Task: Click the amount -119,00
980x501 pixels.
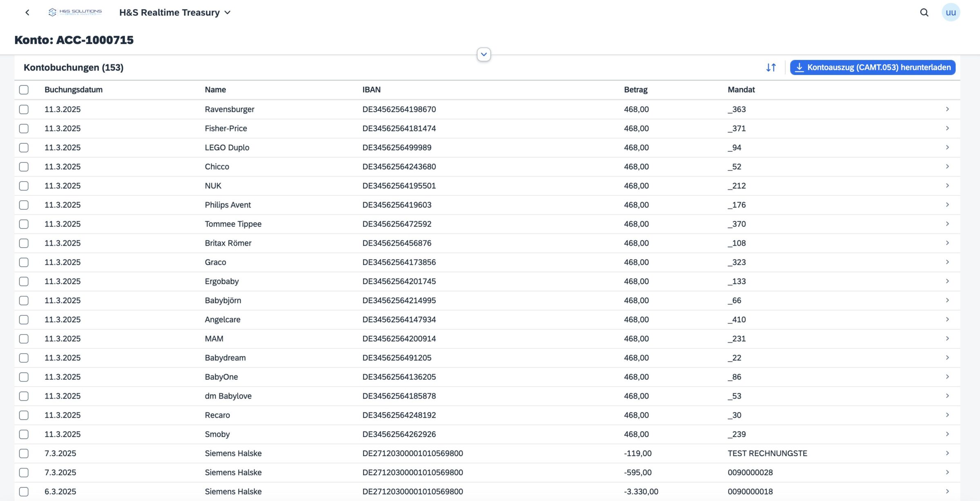Action: pos(637,453)
